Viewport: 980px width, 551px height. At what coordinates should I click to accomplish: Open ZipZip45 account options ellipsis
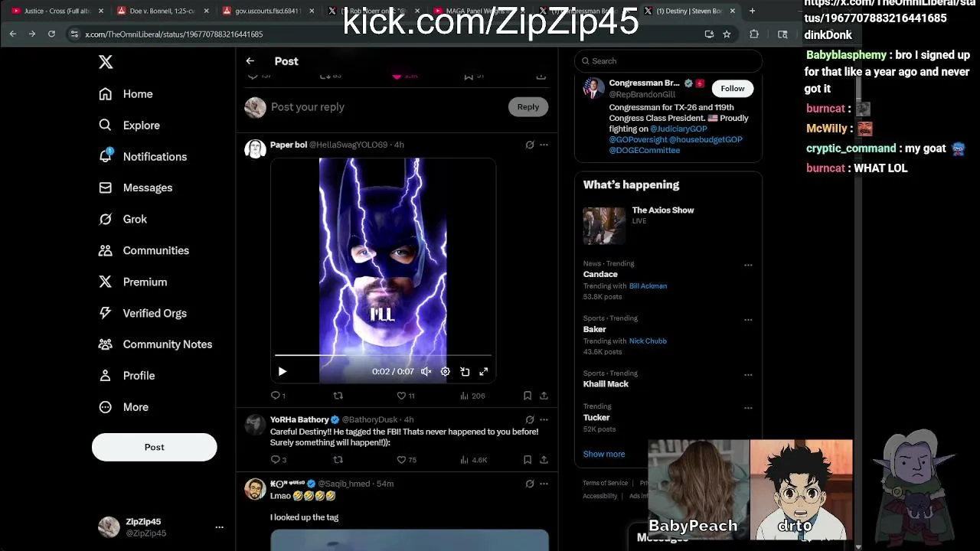(x=219, y=527)
